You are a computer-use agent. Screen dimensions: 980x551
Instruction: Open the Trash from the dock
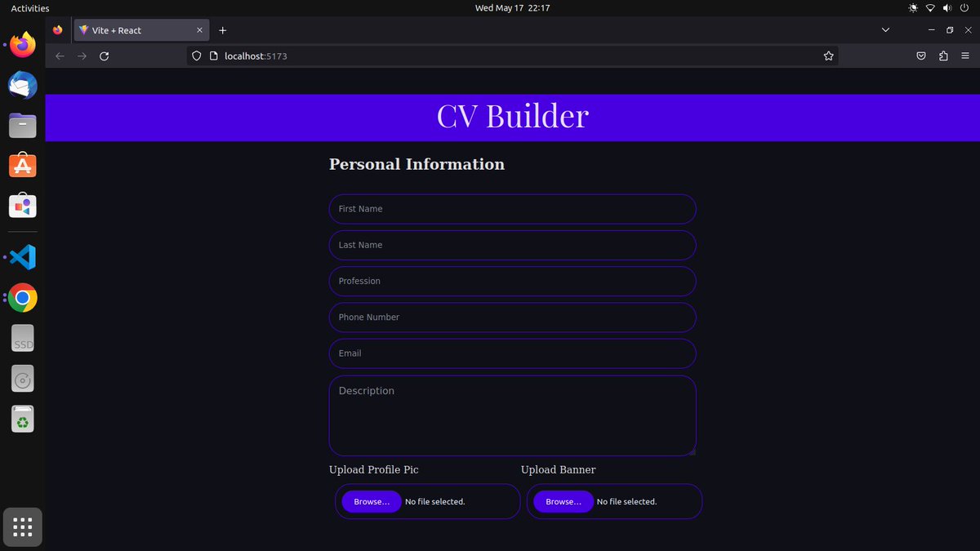(x=23, y=420)
